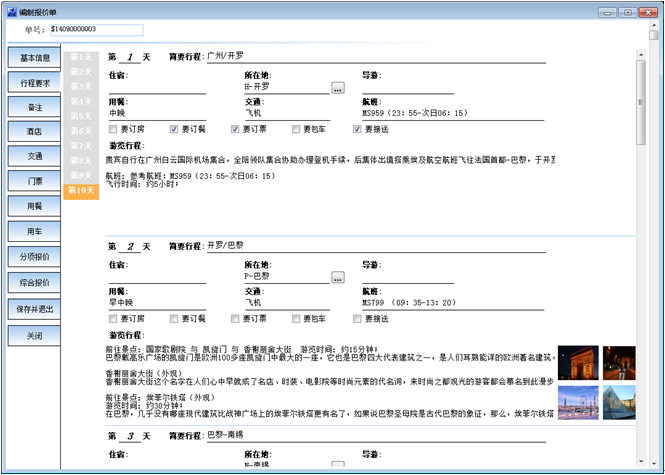Viewport: 665px width, 475px height.
Task: Maximize the 编制报价单 window
Action: click(x=628, y=12)
